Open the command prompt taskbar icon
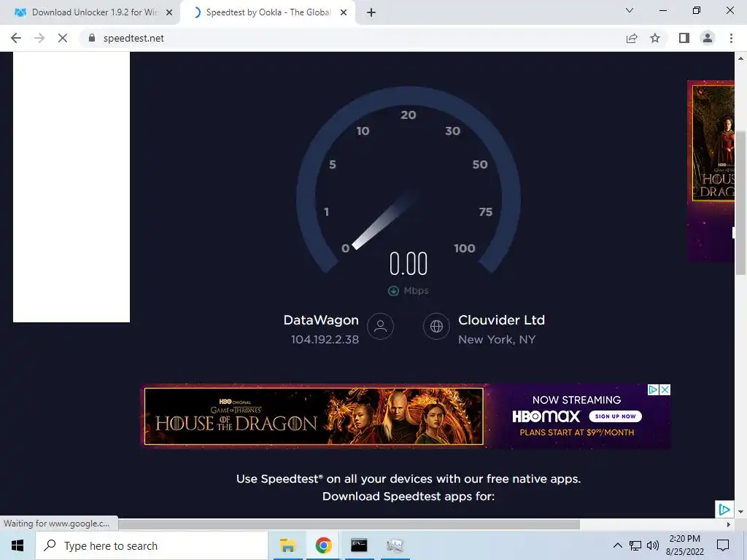Image resolution: width=747 pixels, height=560 pixels. [359, 545]
